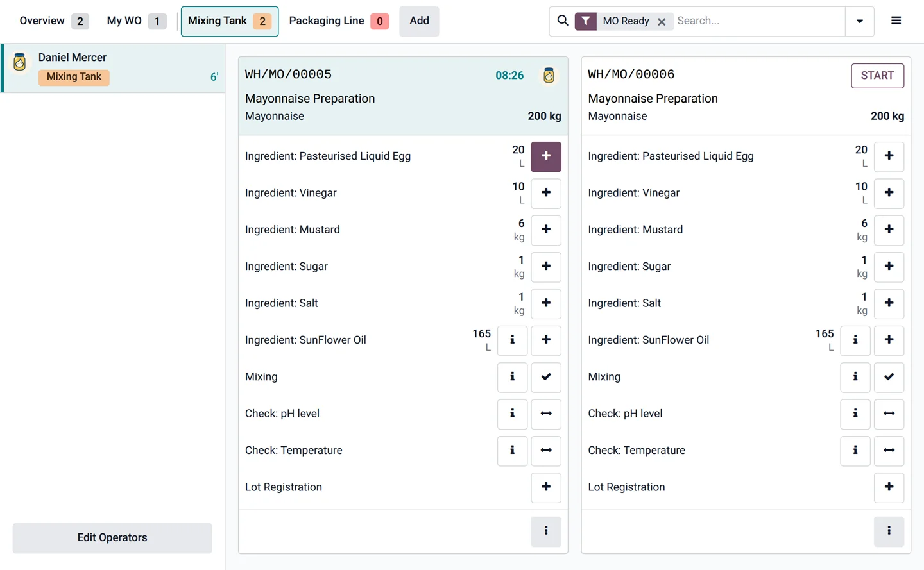This screenshot has height=570, width=924.
Task: Open three-dot menu of WH/MO/00005
Action: [546, 531]
